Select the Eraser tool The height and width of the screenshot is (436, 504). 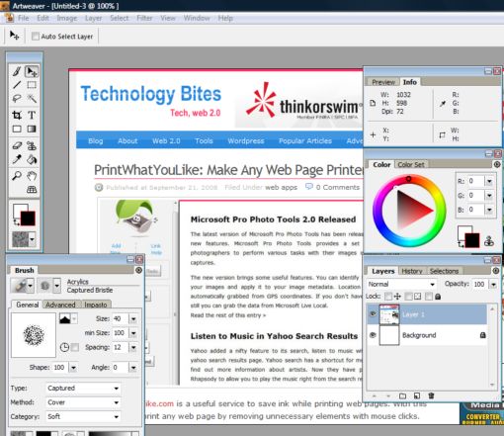click(17, 145)
